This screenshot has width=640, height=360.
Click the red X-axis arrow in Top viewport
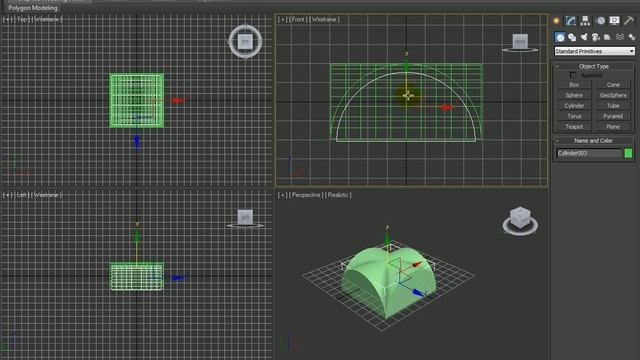pos(178,100)
